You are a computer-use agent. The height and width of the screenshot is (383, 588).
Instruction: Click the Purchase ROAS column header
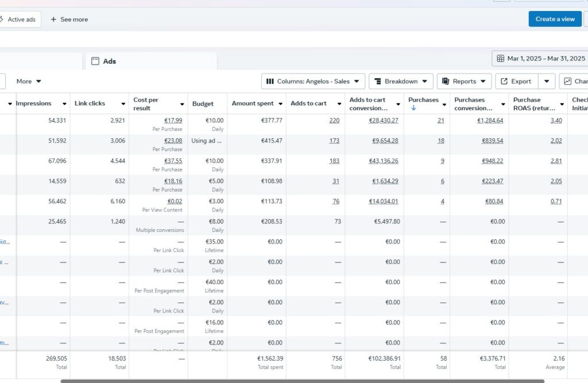coord(535,104)
